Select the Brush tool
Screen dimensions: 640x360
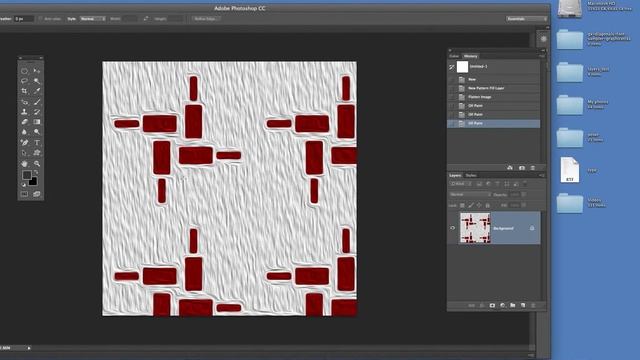(37, 102)
